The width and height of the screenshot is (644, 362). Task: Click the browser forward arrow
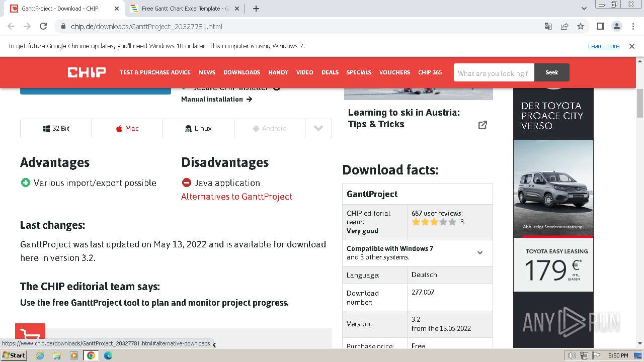[27, 26]
